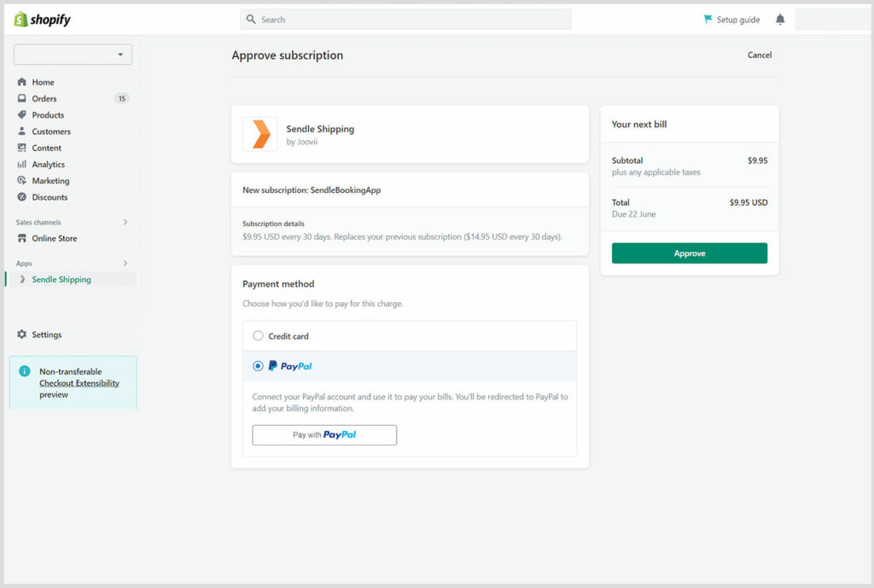
Task: Click the 'Payment method' heading
Action: [x=278, y=283]
